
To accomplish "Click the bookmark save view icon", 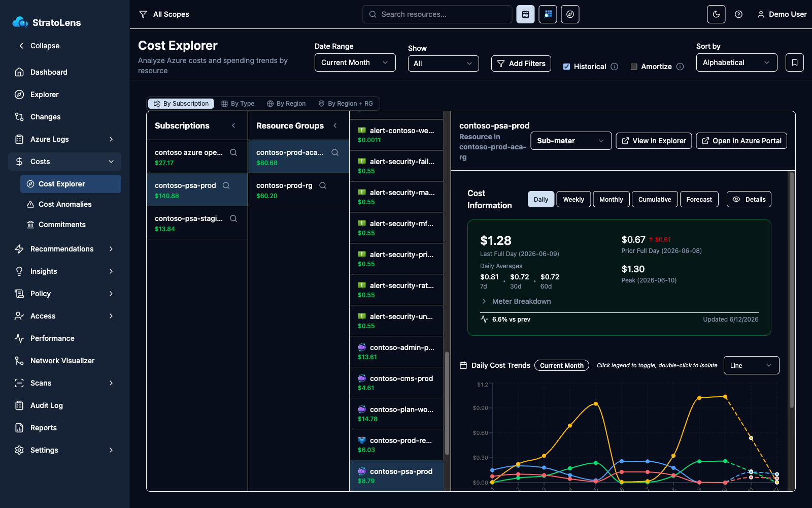I will (794, 62).
